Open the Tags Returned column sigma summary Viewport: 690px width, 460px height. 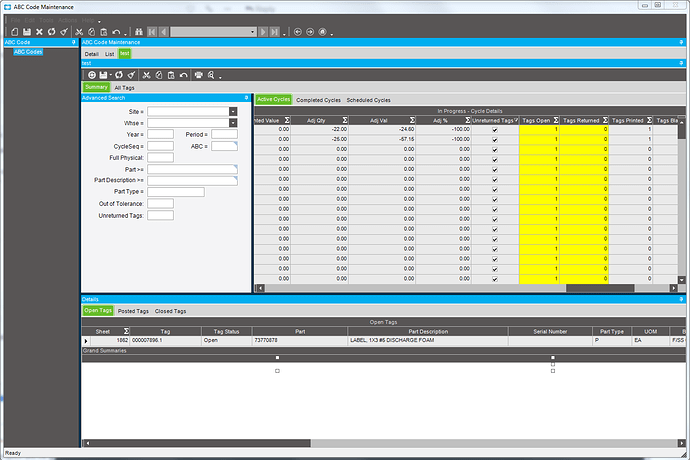tap(605, 120)
